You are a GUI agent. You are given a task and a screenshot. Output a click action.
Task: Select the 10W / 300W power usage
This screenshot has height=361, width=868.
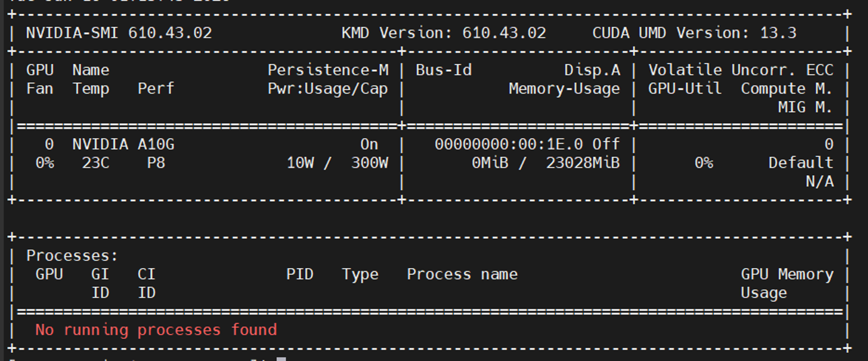click(337, 163)
